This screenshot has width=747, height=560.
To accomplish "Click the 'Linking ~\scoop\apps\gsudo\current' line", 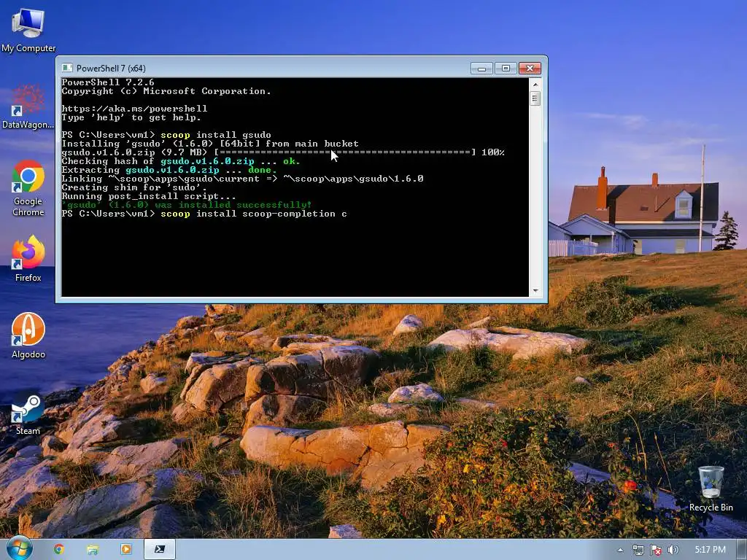I will coord(242,179).
